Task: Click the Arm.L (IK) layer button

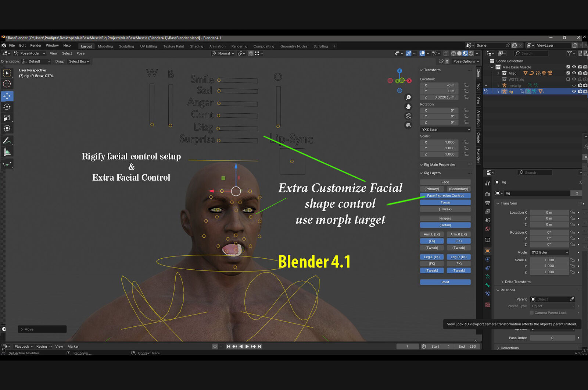Action: 432,234
